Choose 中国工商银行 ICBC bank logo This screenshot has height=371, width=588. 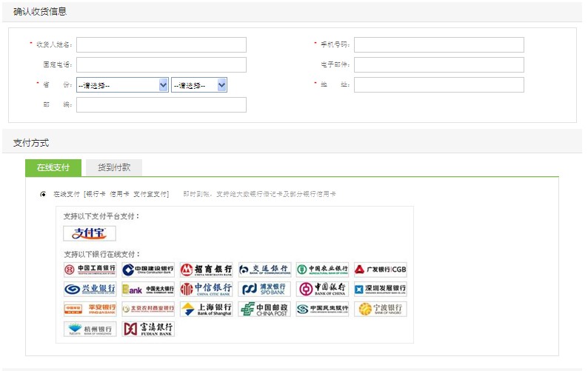(90, 270)
